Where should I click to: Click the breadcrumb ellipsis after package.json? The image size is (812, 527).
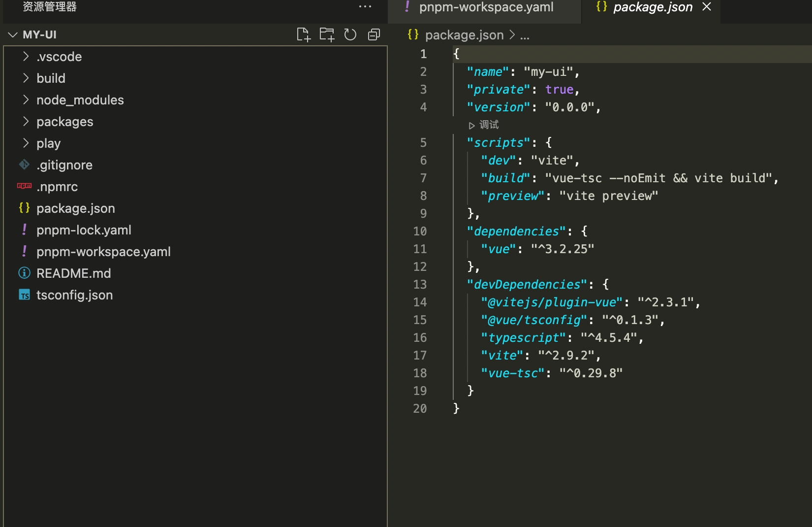(x=525, y=35)
